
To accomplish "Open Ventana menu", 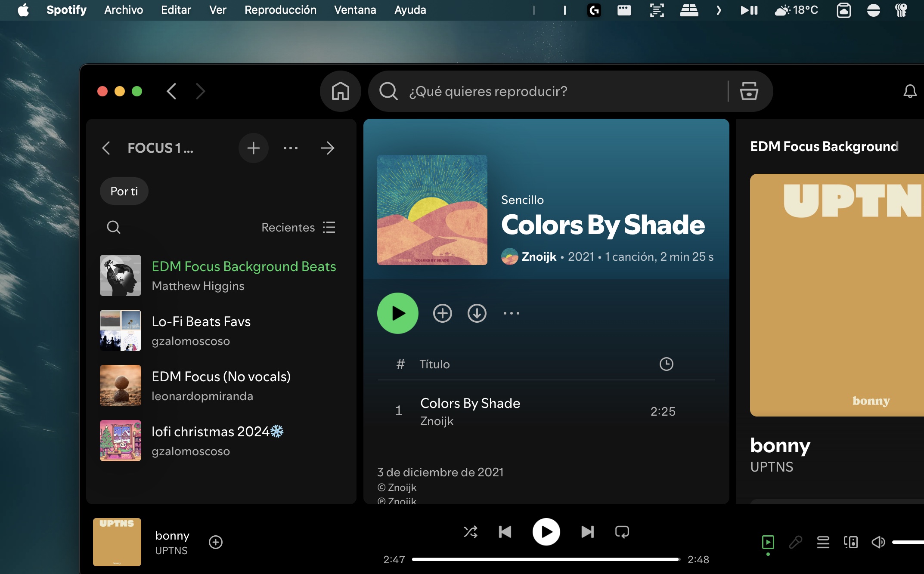I will pos(355,10).
